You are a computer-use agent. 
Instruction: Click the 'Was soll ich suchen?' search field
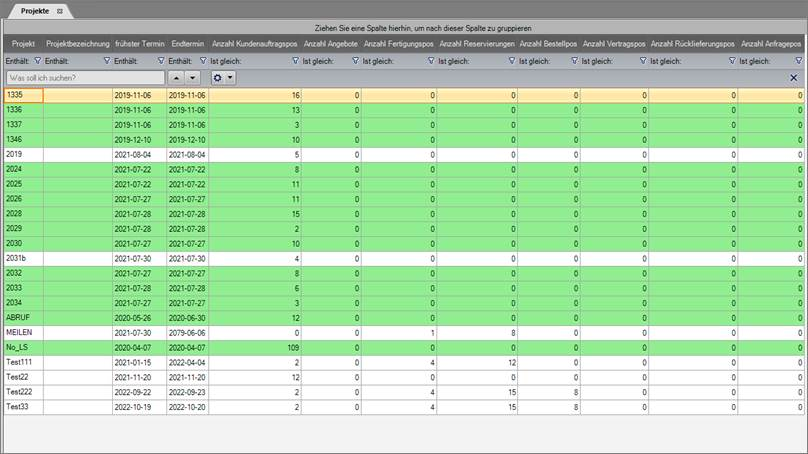click(84, 77)
